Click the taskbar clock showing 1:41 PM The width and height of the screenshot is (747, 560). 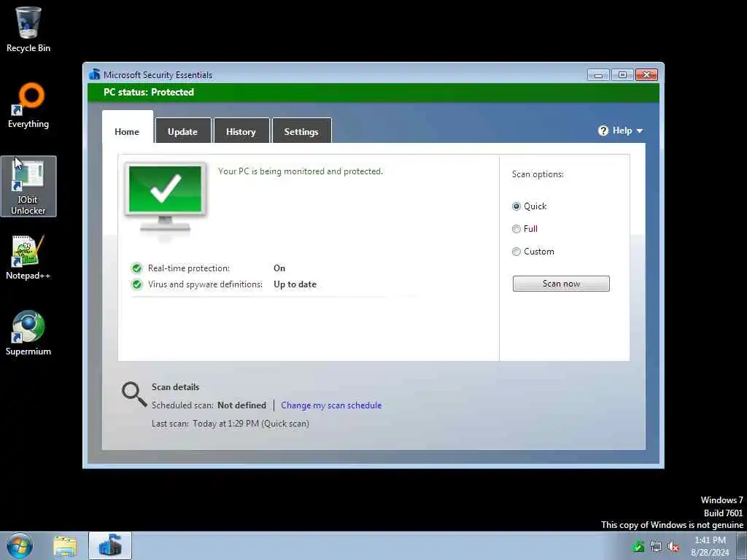(x=711, y=546)
